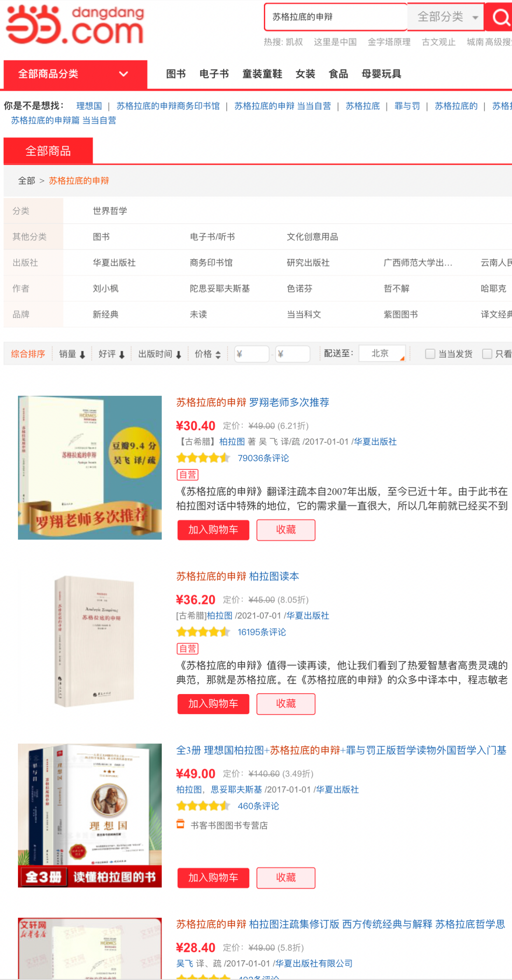Viewport: 512px width, 980px height.
Task: Tick the 只看 filter checkbox
Action: [487, 354]
